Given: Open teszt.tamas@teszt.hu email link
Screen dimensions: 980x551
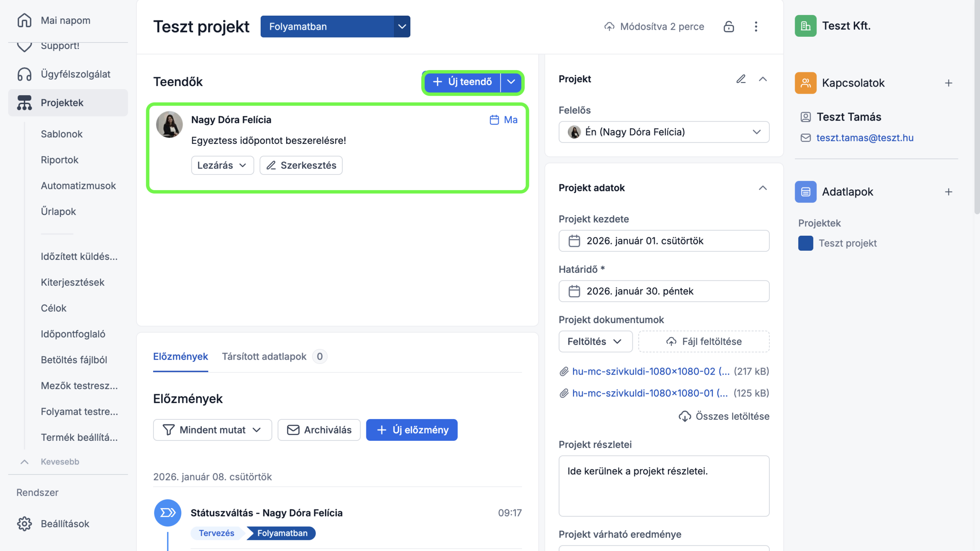Looking at the screenshot, I should 864,138.
